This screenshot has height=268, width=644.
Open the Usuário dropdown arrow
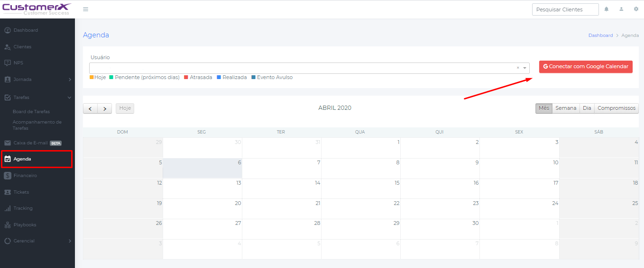pyautogui.click(x=524, y=68)
